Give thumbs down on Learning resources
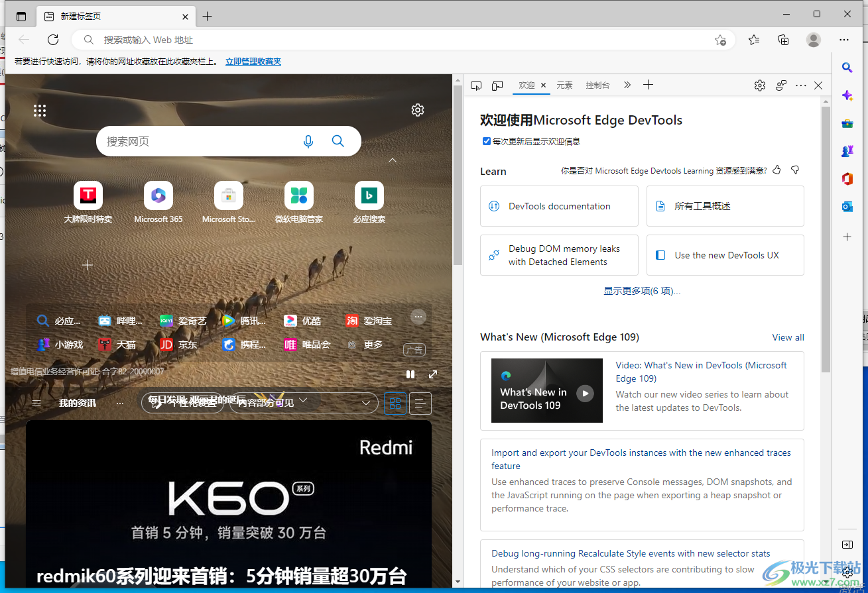This screenshot has width=868, height=593. [795, 170]
